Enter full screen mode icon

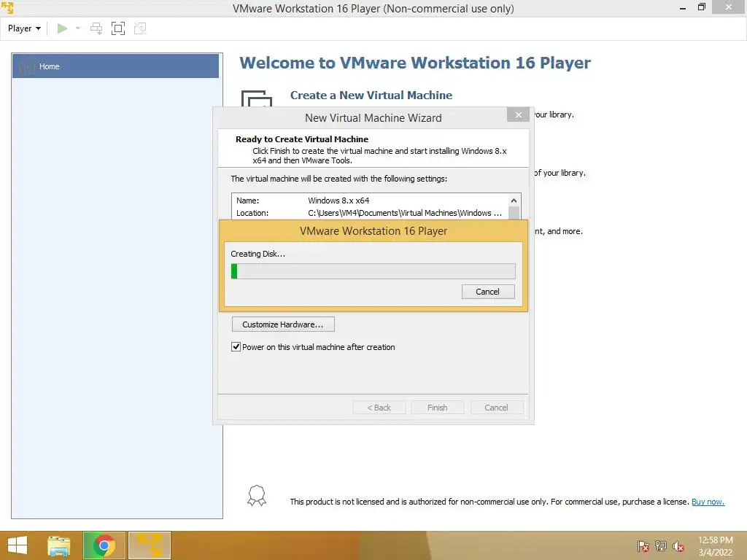click(x=118, y=28)
